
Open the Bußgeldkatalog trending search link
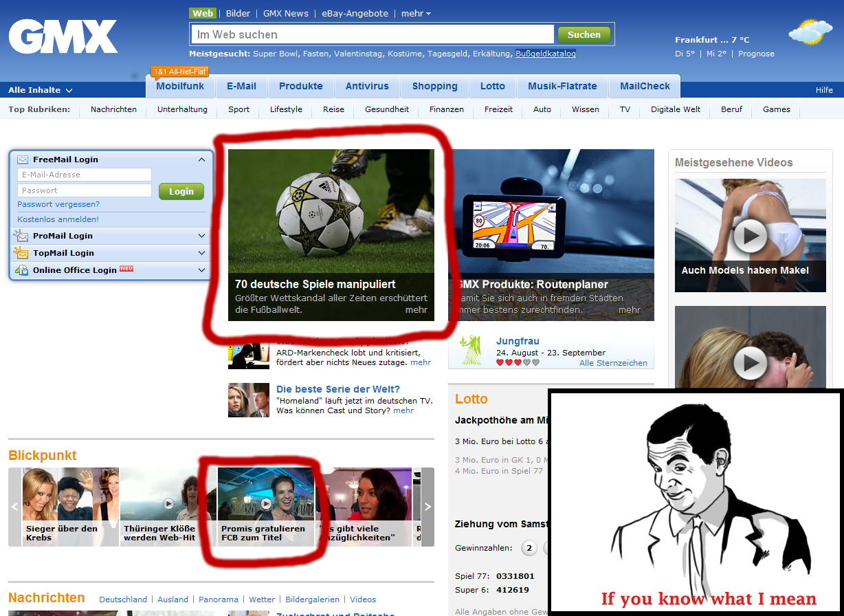point(546,54)
